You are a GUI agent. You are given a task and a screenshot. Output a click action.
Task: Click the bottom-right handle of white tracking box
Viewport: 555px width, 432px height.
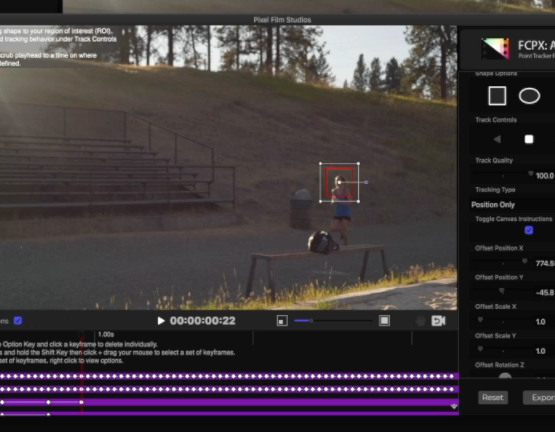coord(359,201)
